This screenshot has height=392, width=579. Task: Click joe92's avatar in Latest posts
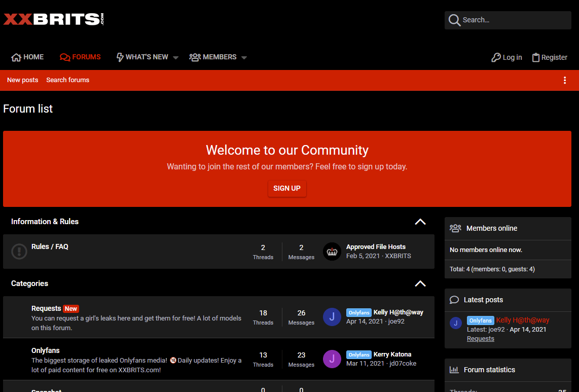pos(456,323)
